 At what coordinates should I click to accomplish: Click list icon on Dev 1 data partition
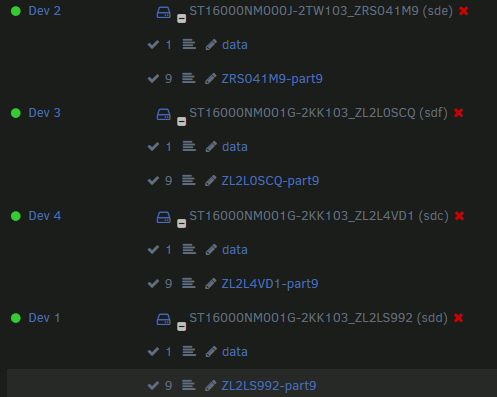[x=189, y=351]
